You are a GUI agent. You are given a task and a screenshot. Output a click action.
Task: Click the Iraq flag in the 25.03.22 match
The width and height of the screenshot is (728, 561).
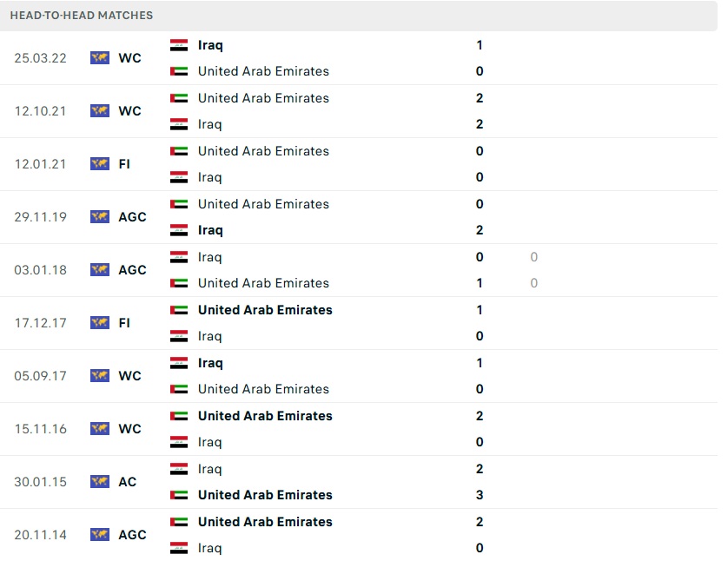[179, 45]
